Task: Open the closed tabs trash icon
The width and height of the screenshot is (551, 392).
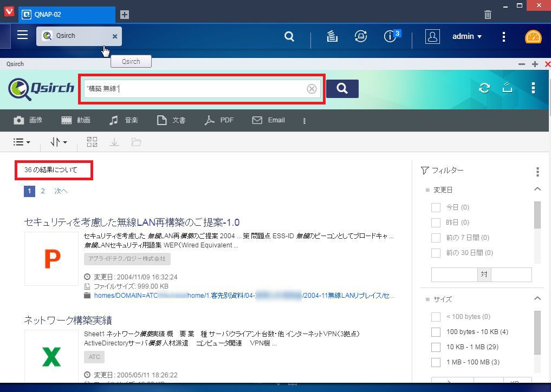Action: click(x=488, y=15)
